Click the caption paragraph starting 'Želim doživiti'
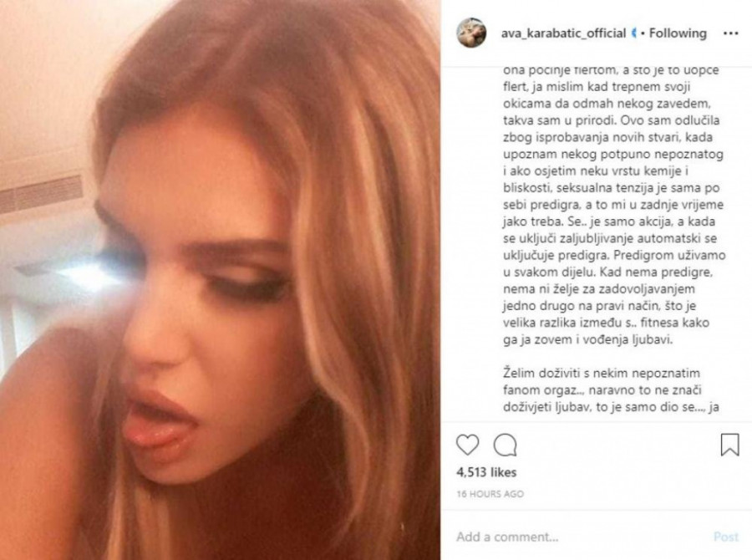Screen dimensions: 752x560 pos(611,389)
